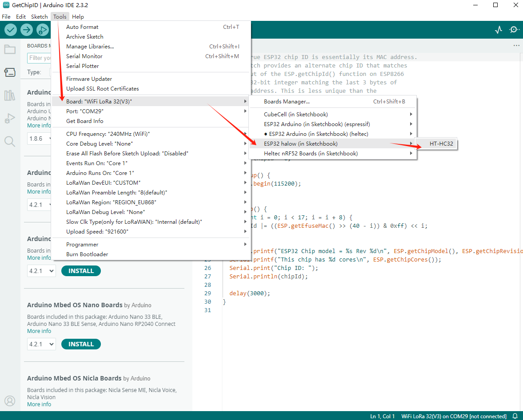Click the notification bell in status bar
Screen dimensions: 523x420
(x=515, y=416)
